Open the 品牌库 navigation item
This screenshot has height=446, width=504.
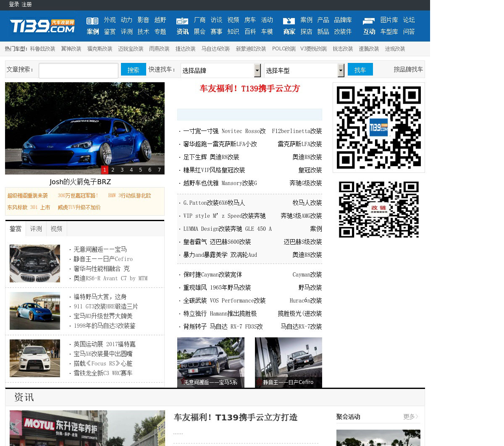343,20
